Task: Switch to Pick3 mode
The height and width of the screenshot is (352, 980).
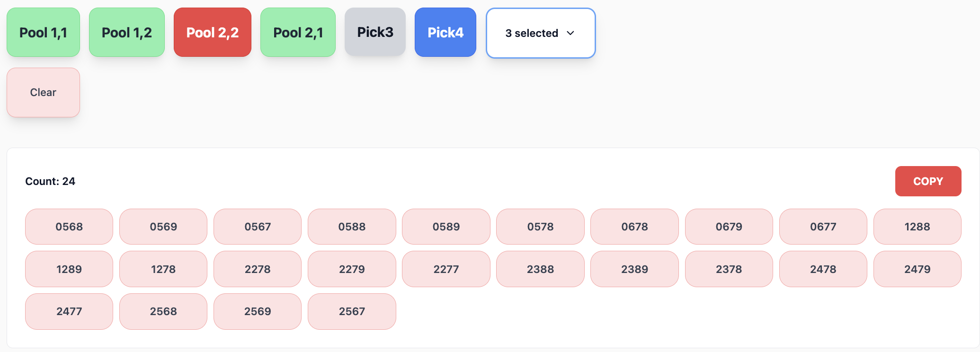Action: (375, 32)
